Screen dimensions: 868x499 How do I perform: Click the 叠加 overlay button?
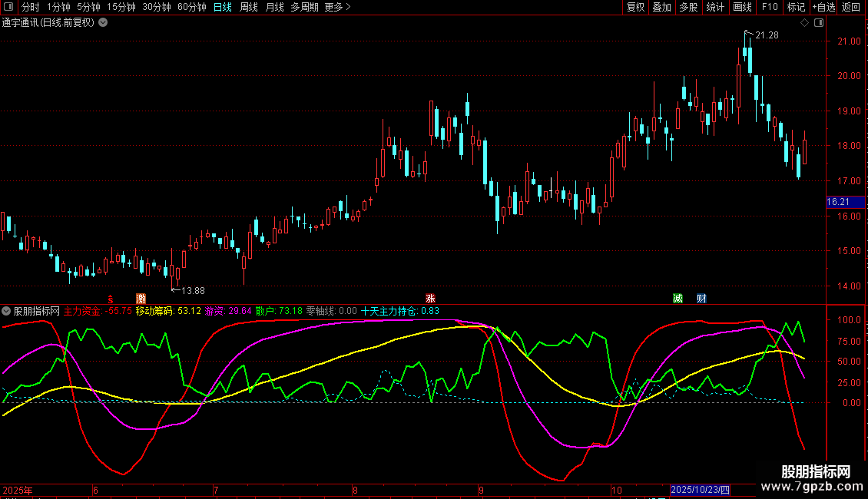pyautogui.click(x=662, y=7)
